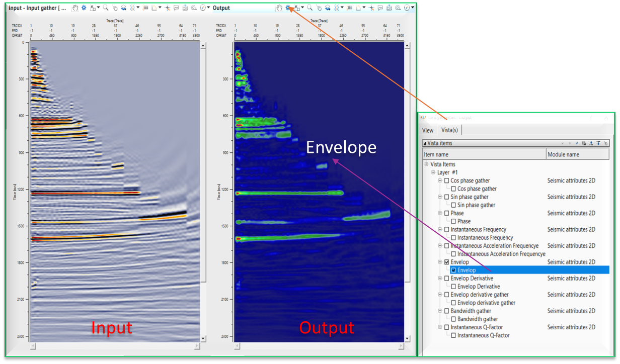The height and width of the screenshot is (364, 620).
Task: Click the comment bubble icon in Output toolbar
Action: (380, 8)
